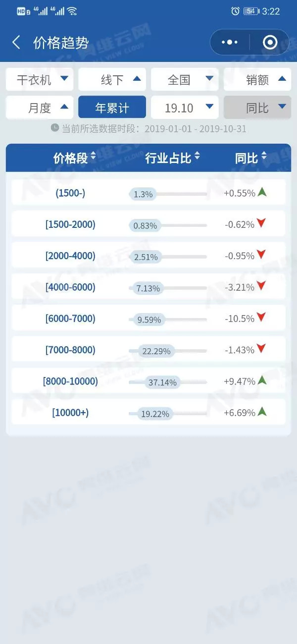Sort by the 价格段 column sort icon
The width and height of the screenshot is (297, 644).
tap(94, 158)
